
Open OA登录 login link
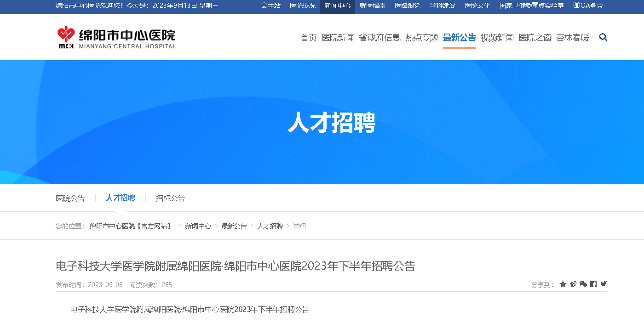pos(588,6)
